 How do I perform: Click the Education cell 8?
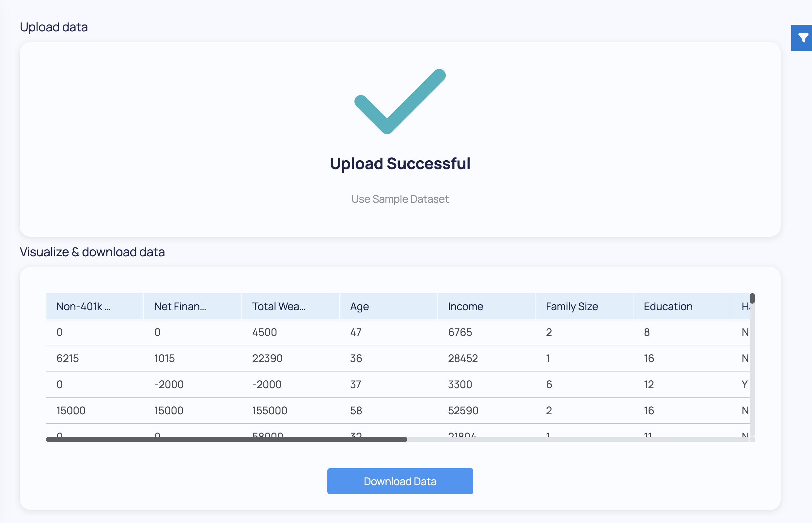(682, 332)
